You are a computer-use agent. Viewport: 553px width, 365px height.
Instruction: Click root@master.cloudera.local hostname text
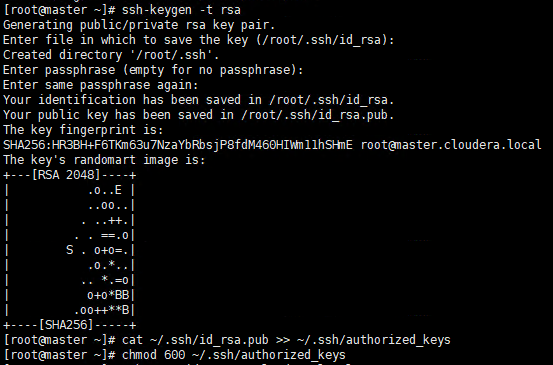(x=451, y=145)
